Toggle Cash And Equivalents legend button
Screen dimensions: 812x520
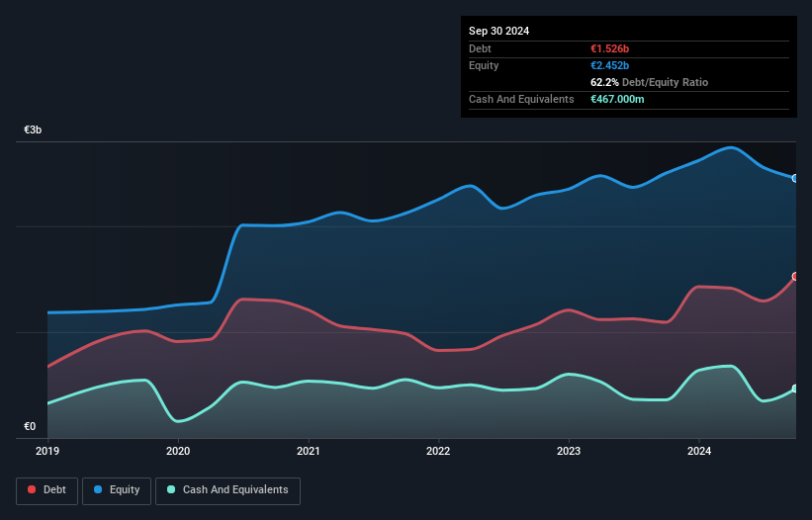pyautogui.click(x=227, y=490)
